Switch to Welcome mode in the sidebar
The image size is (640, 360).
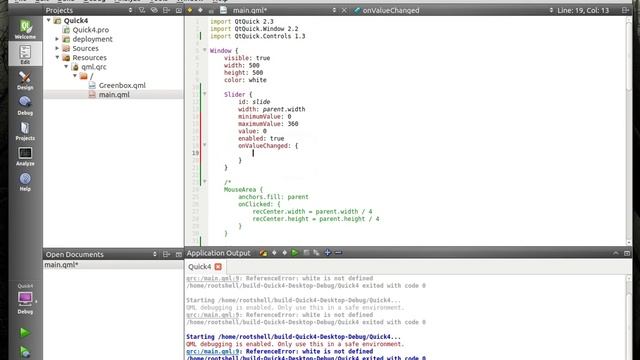(x=25, y=29)
